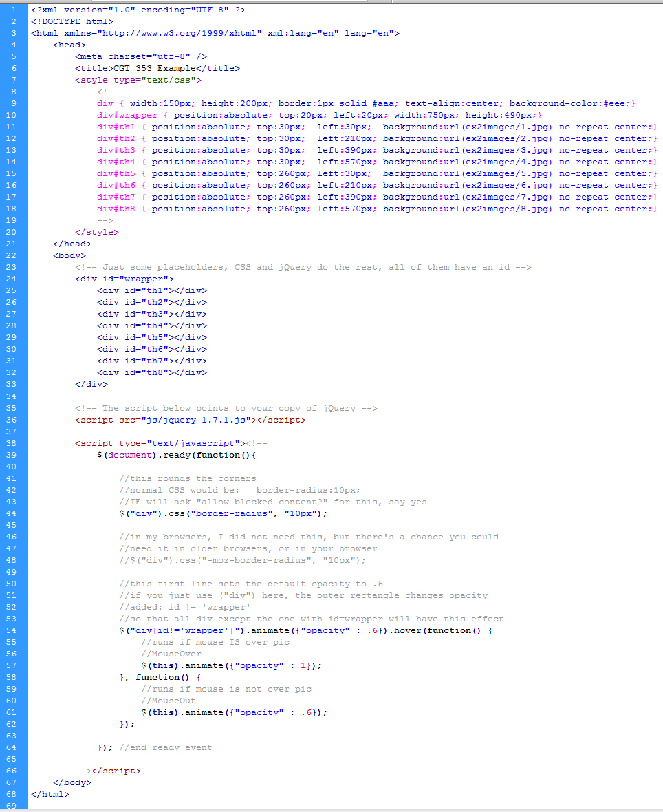Click the --></script> closing line
This screenshot has width=663, height=812.
pos(108,771)
